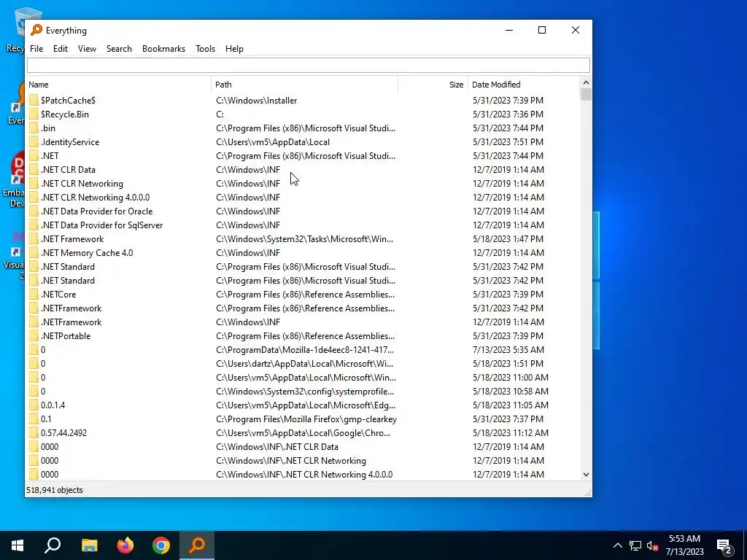Select the .NETCore folder icon
The image size is (747, 560).
click(34, 295)
